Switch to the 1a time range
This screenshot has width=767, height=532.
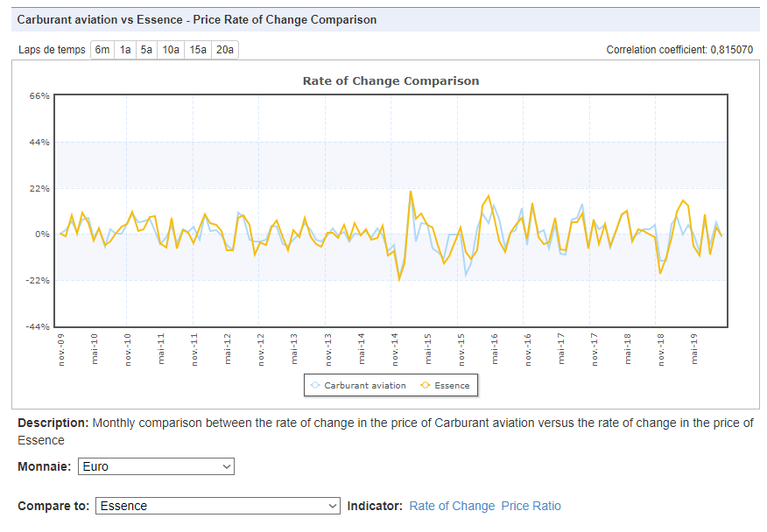coord(125,50)
